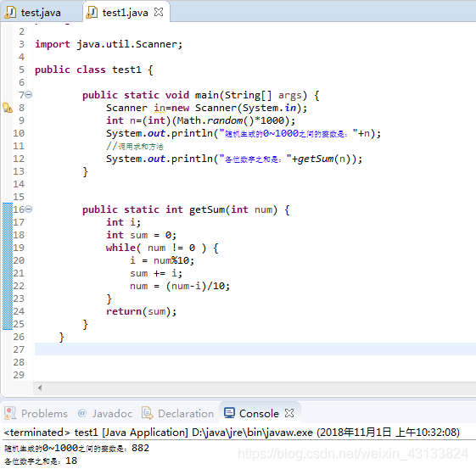
Task: Click the warning marker icon on line 8
Action: pyautogui.click(x=8, y=108)
